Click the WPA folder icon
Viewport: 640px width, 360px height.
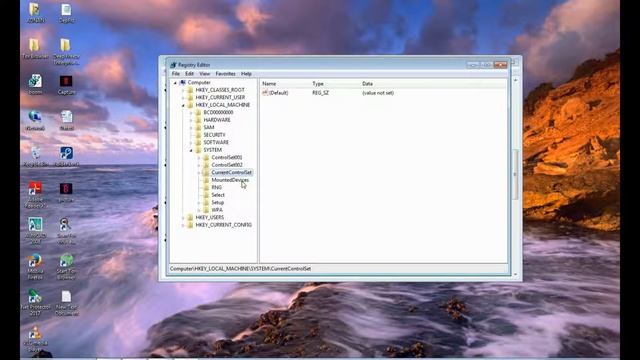[206, 210]
